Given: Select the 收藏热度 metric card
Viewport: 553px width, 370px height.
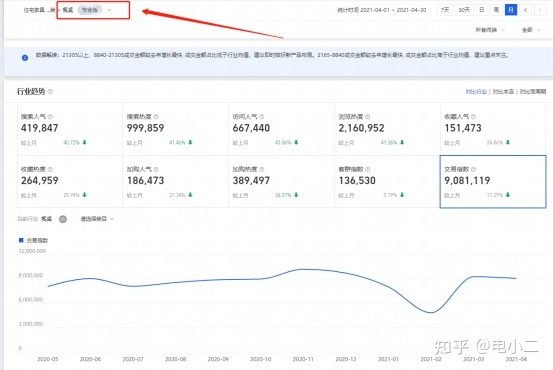Looking at the screenshot, I should click(x=70, y=182).
